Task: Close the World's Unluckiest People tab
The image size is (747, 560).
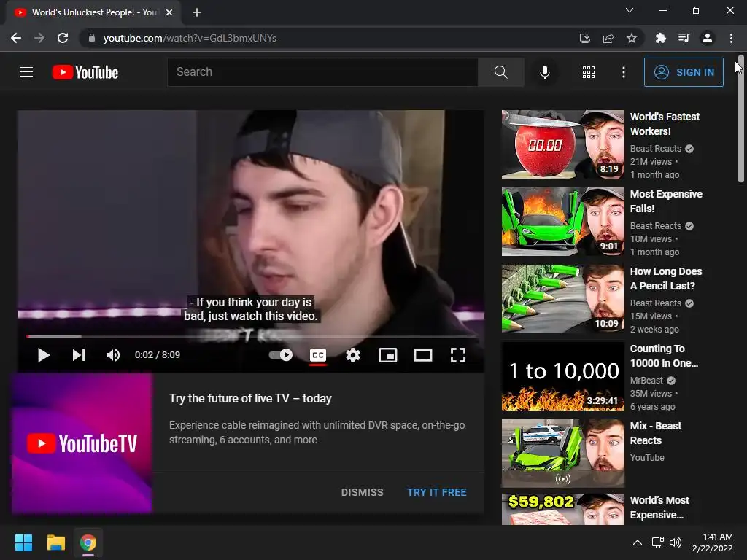Action: (x=169, y=12)
